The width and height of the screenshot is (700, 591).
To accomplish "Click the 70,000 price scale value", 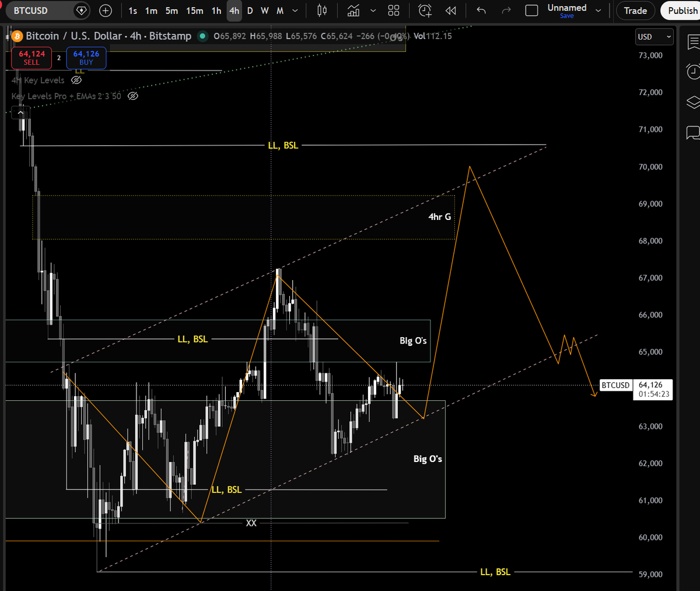I will click(650, 167).
